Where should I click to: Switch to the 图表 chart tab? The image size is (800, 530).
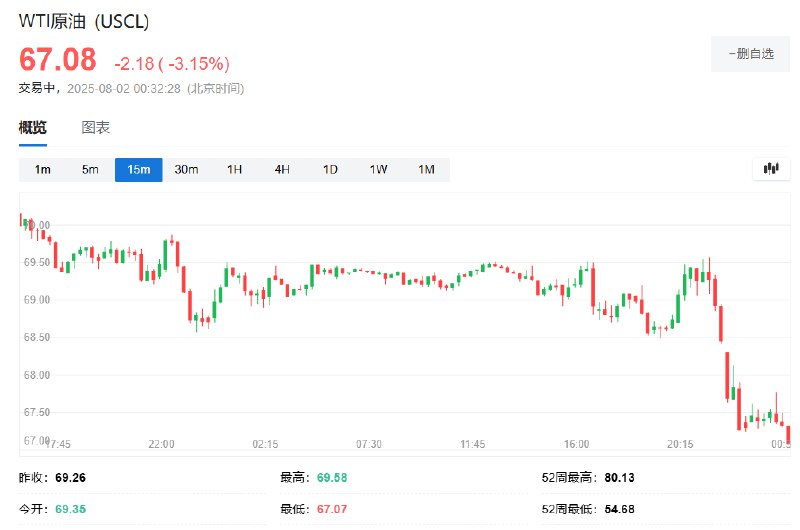pos(95,128)
